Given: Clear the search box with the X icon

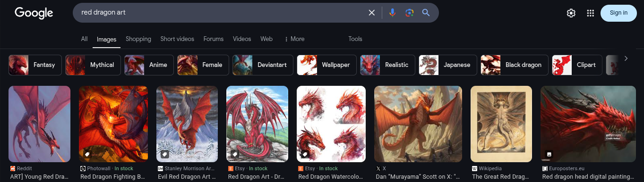Looking at the screenshot, I should [x=372, y=13].
